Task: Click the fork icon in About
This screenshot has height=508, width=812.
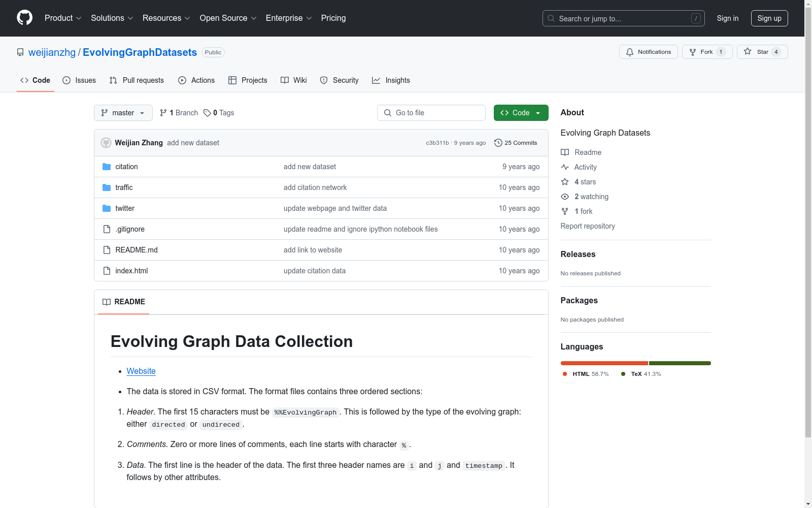Action: coord(565,211)
